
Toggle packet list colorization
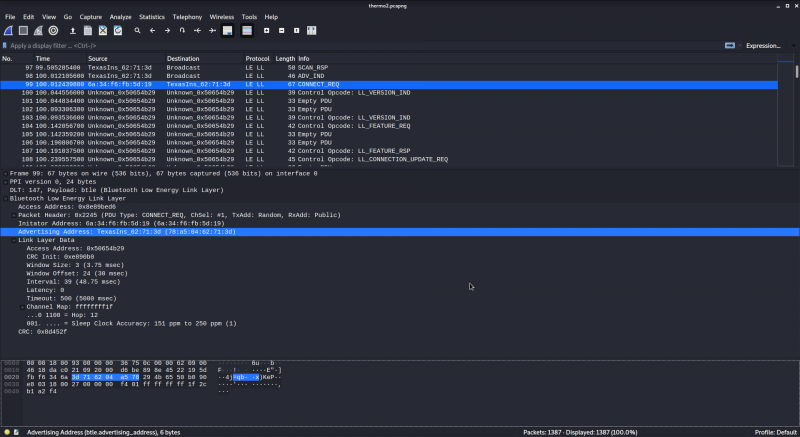coord(247,31)
